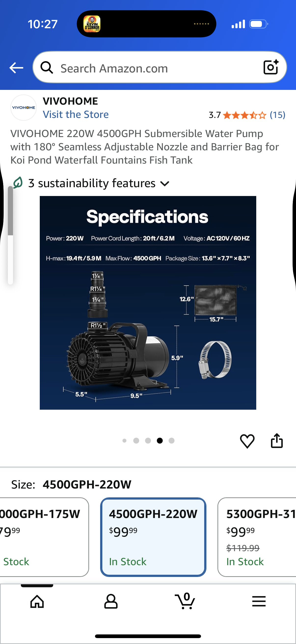296x644 pixels.
Task: Open the account profile icon
Action: pyautogui.click(x=111, y=601)
